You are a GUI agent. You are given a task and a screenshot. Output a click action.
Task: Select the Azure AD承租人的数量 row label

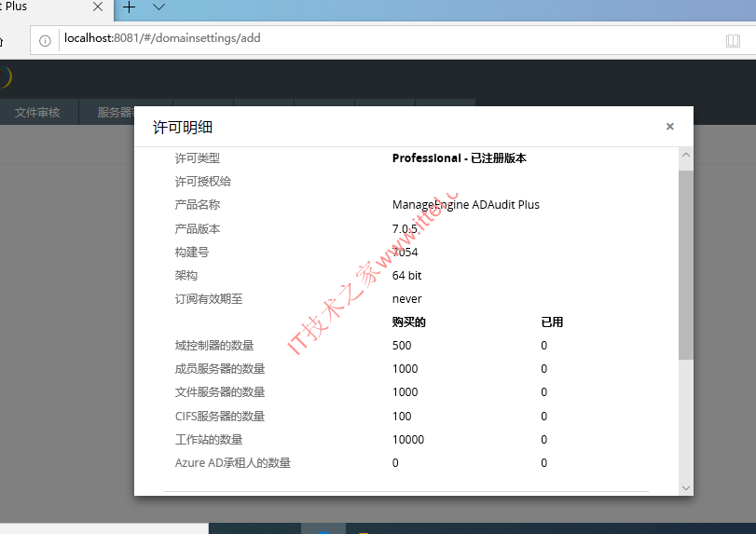coord(233,463)
